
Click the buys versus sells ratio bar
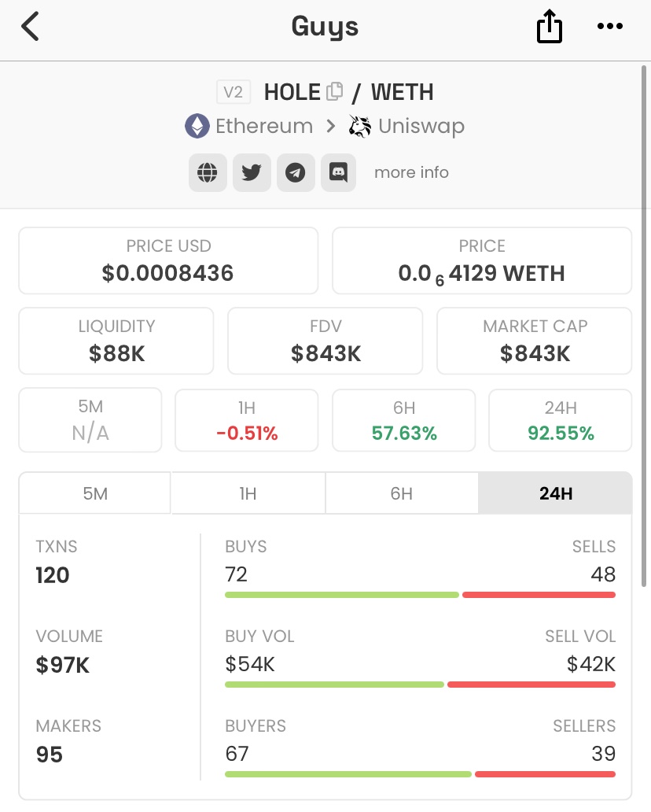point(420,595)
